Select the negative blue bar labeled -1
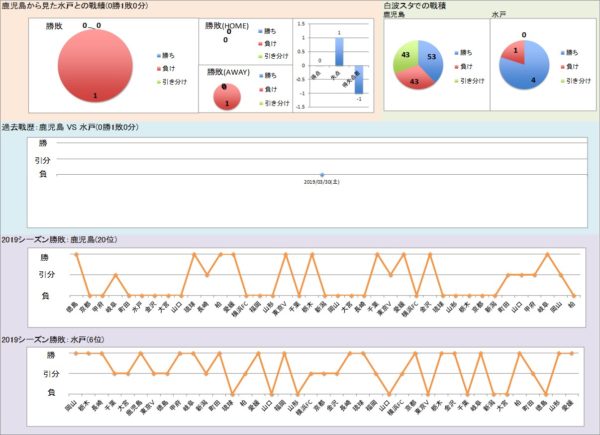Viewport: 600px width, 435px height. tap(359, 80)
